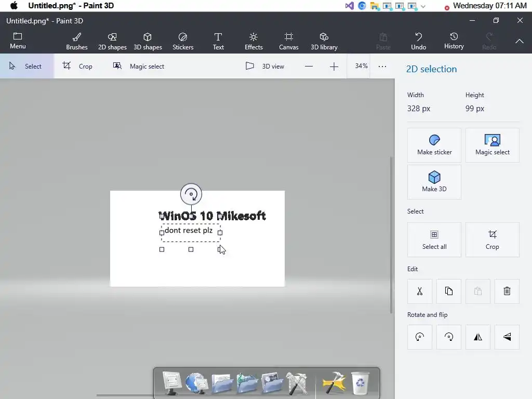Viewport: 532px width, 399px height.
Task: Open the three-dots more options menu
Action: click(x=382, y=66)
